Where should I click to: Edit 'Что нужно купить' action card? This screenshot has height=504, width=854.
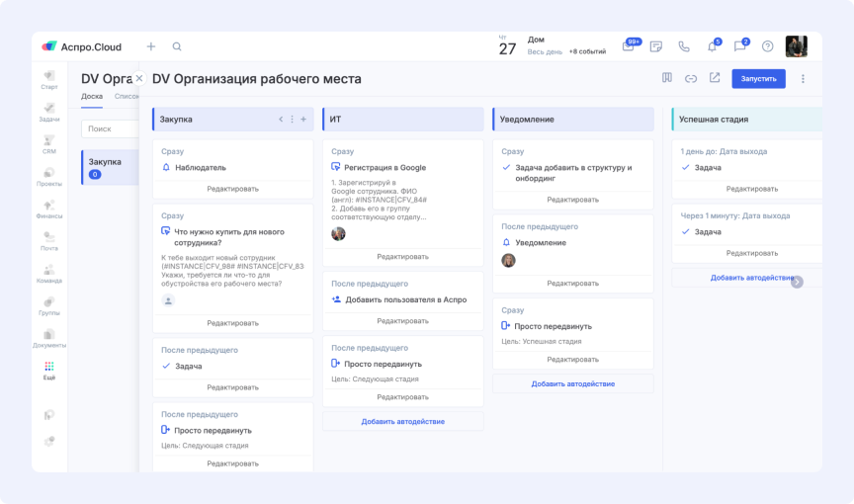(232, 323)
